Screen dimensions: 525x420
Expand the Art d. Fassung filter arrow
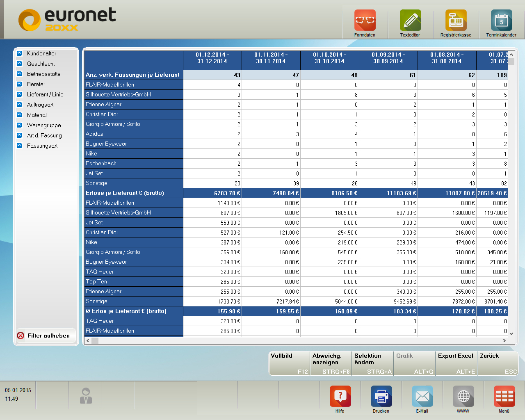click(x=19, y=135)
